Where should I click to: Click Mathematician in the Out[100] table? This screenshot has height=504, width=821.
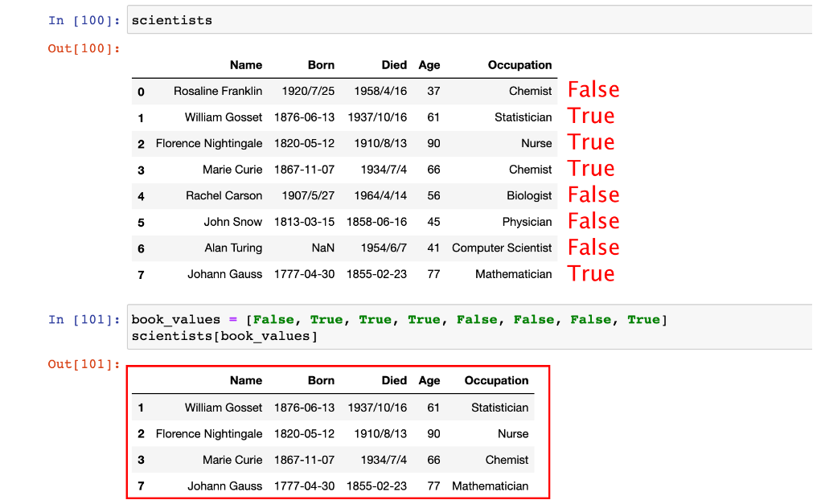(x=514, y=274)
